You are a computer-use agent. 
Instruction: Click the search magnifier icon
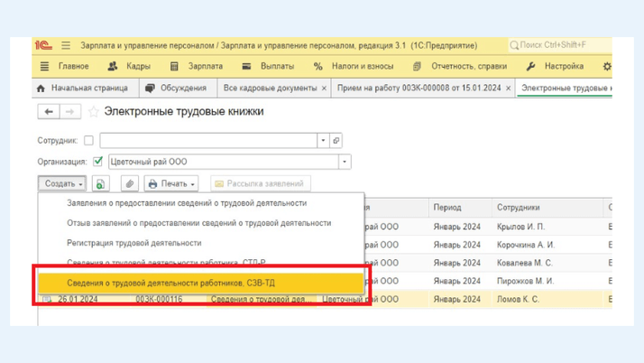click(514, 45)
